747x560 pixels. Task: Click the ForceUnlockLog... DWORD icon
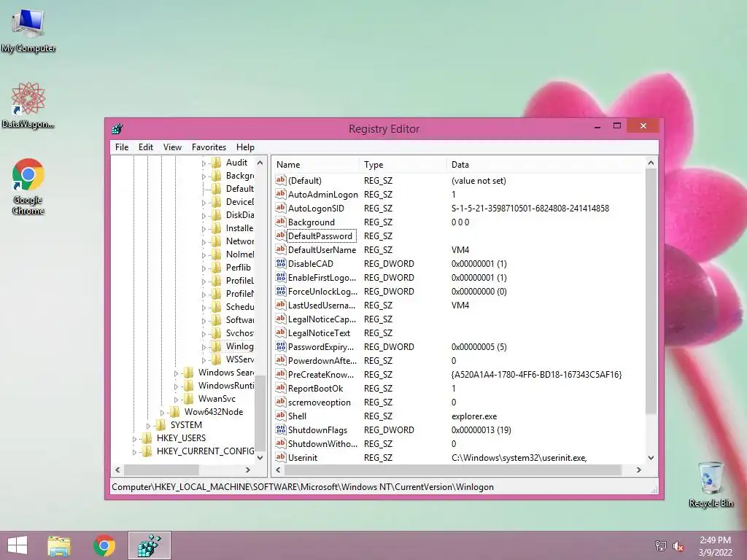pos(281,290)
